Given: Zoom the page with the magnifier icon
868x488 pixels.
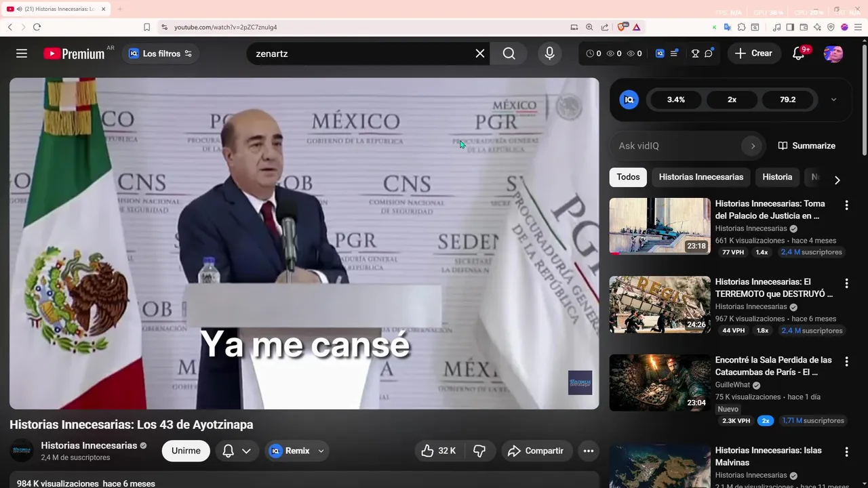Looking at the screenshot, I should tap(589, 27).
